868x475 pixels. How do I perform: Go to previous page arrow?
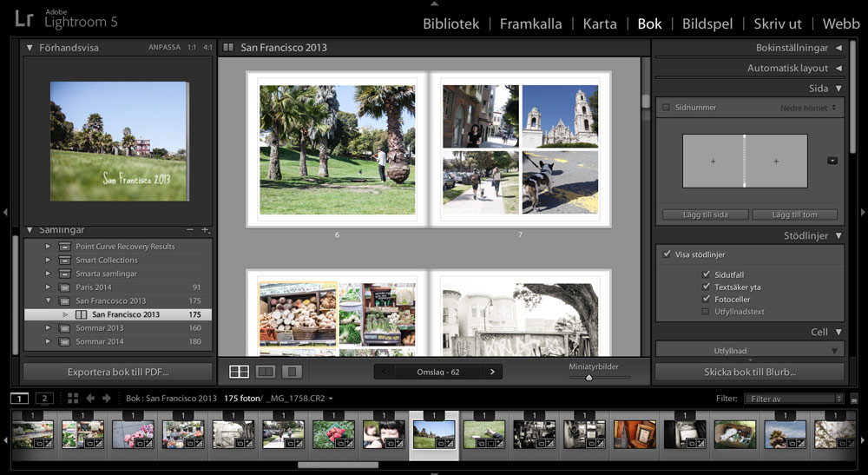[x=385, y=372]
